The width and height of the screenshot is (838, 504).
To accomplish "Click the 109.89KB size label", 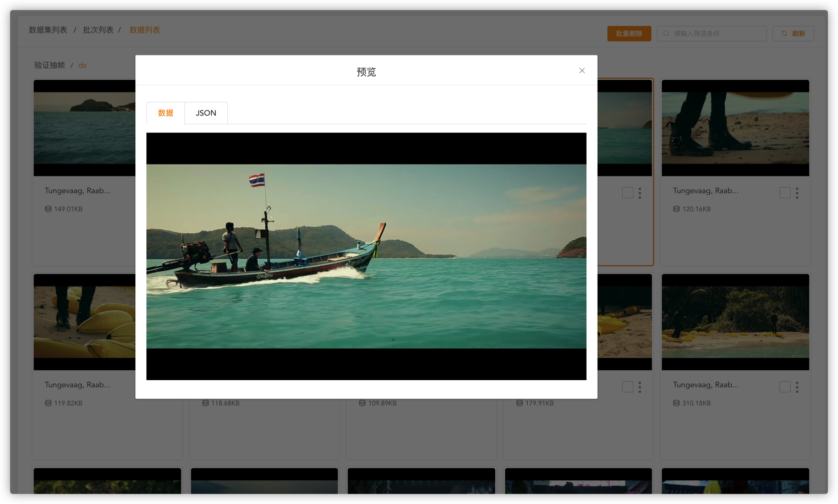I will [382, 403].
